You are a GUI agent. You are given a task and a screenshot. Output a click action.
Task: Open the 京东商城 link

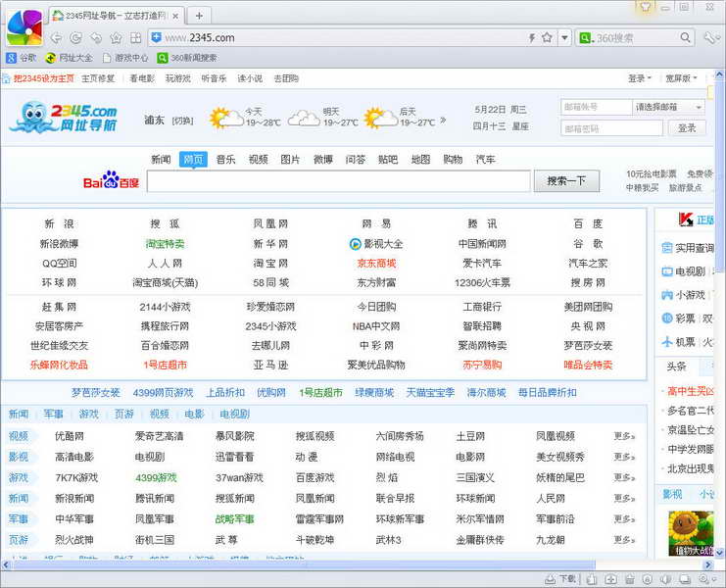click(376, 263)
